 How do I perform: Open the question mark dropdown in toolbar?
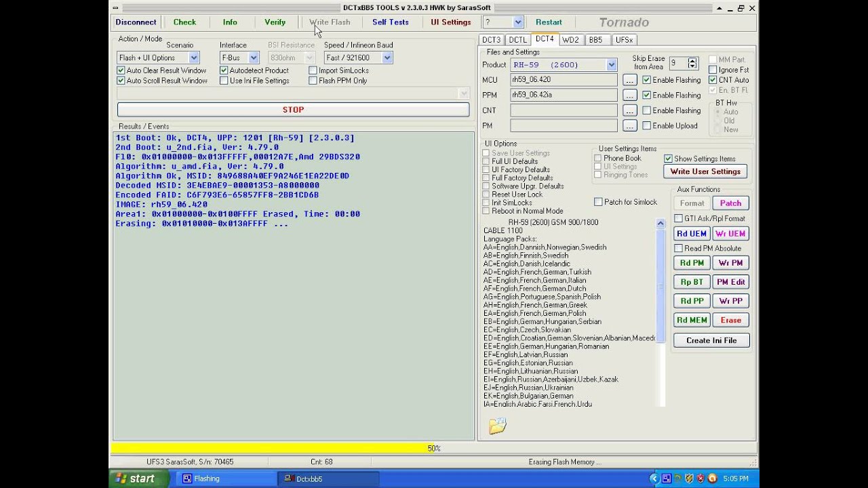click(518, 22)
